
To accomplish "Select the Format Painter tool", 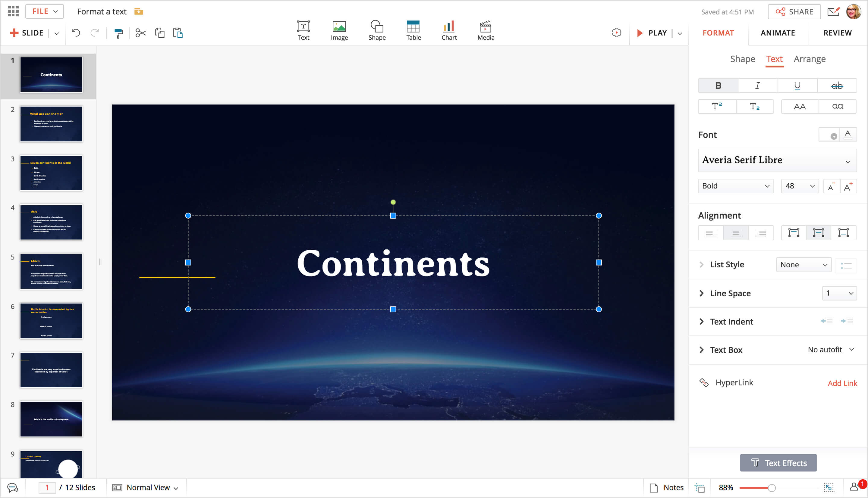I will point(118,33).
